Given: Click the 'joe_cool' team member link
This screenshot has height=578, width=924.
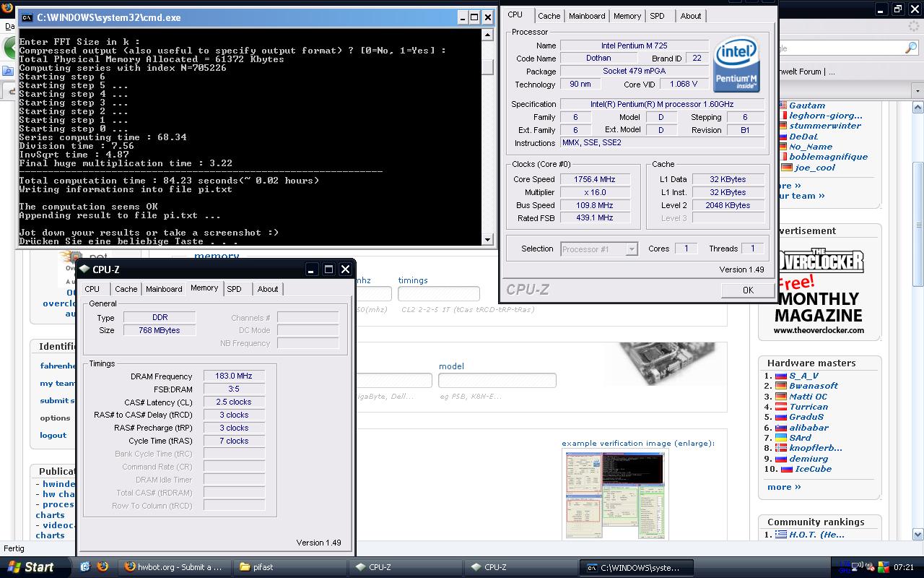Looking at the screenshot, I should point(815,168).
